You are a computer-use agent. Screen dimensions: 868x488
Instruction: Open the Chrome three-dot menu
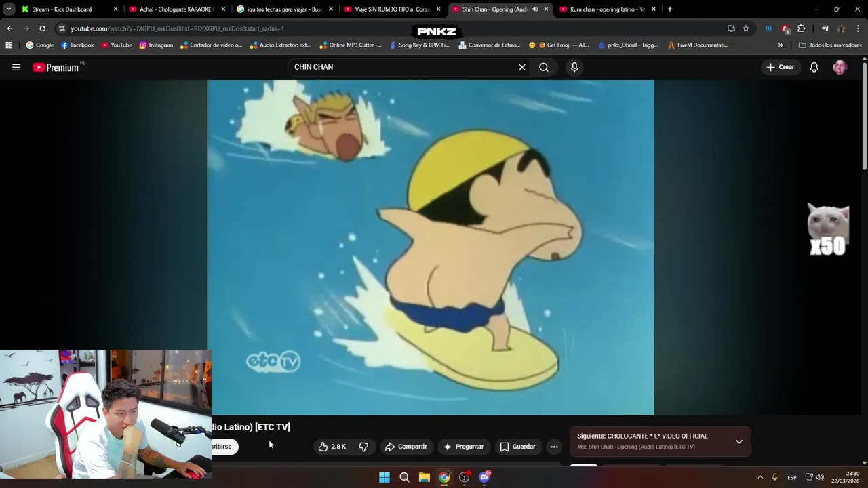pyautogui.click(x=858, y=28)
